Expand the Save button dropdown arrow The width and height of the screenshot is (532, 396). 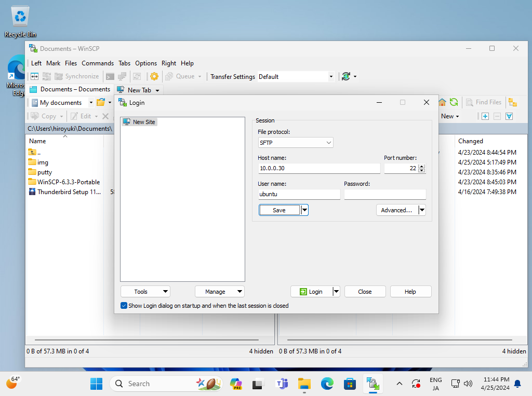304,210
